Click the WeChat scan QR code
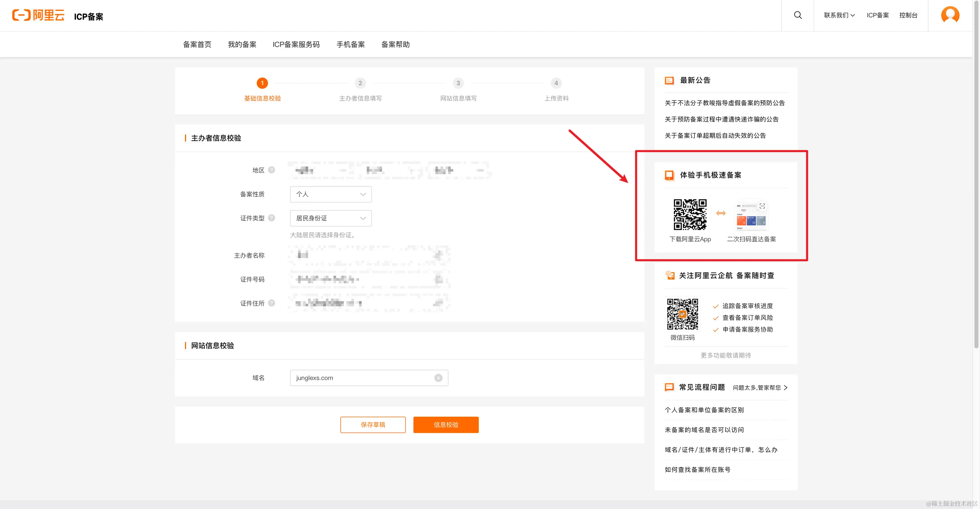The image size is (980, 509). tap(682, 314)
